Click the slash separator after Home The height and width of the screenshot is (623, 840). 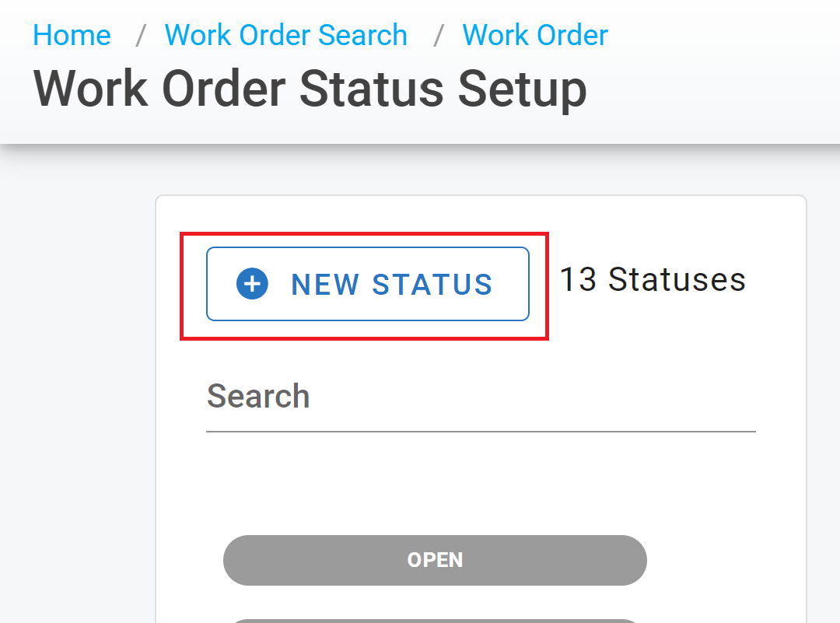pos(141,36)
